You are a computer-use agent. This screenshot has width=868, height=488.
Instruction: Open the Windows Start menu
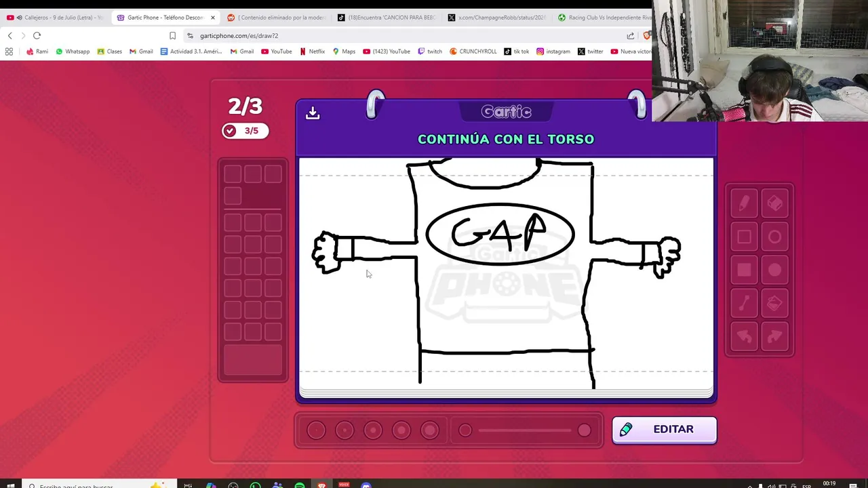pos(10,485)
